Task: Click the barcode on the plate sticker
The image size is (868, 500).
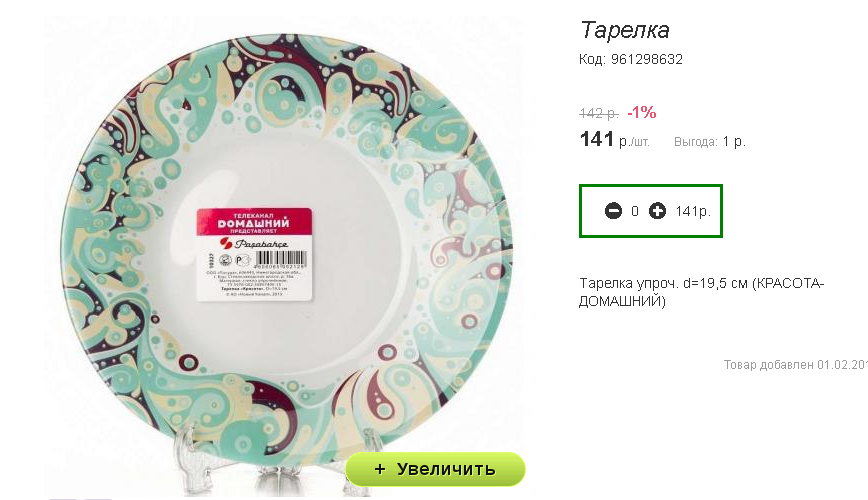Action: (x=281, y=259)
